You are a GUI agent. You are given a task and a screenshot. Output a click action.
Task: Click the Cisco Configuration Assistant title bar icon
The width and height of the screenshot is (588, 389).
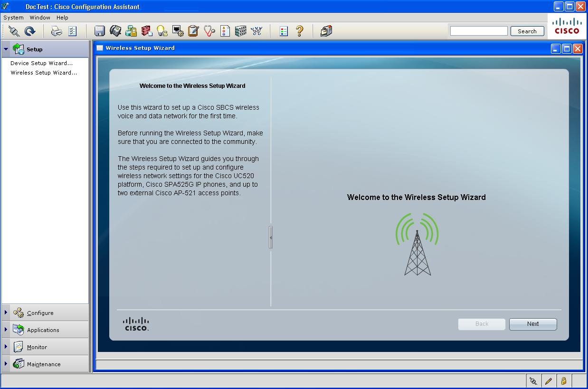pyautogui.click(x=6, y=6)
